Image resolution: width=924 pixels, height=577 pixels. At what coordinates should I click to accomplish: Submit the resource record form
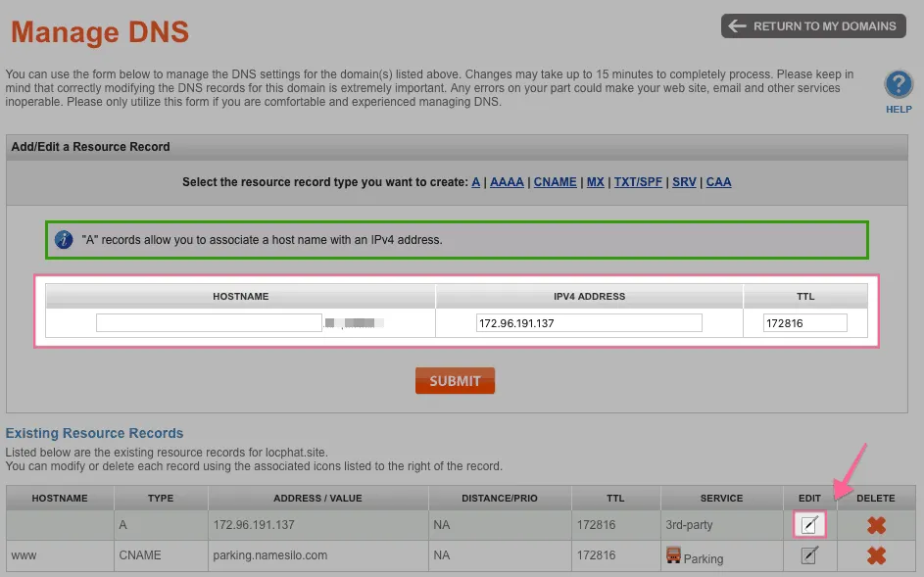point(455,381)
